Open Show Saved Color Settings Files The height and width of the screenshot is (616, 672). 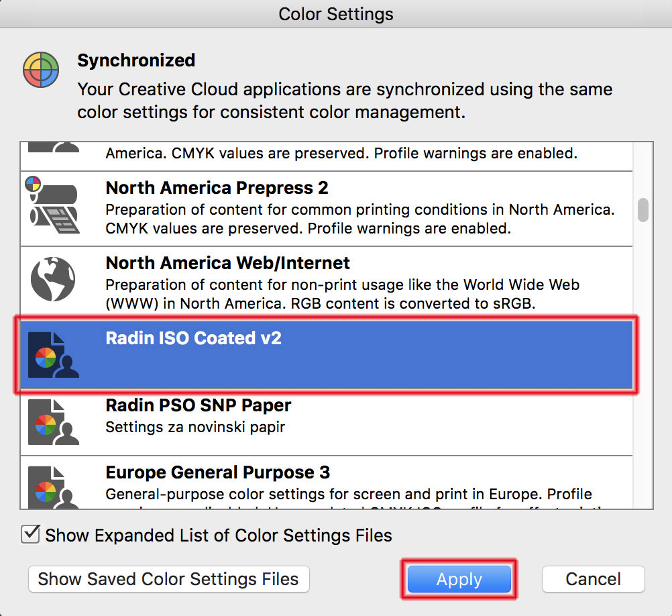168,579
